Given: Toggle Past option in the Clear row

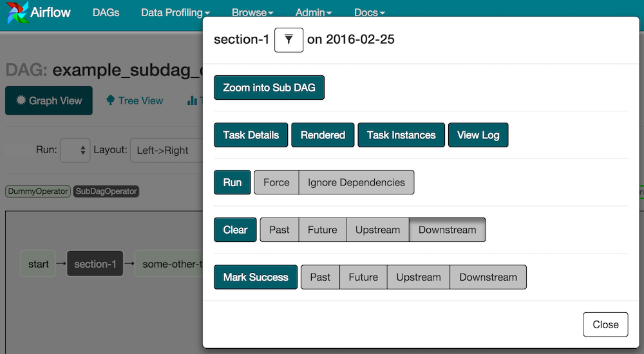Looking at the screenshot, I should coord(279,230).
